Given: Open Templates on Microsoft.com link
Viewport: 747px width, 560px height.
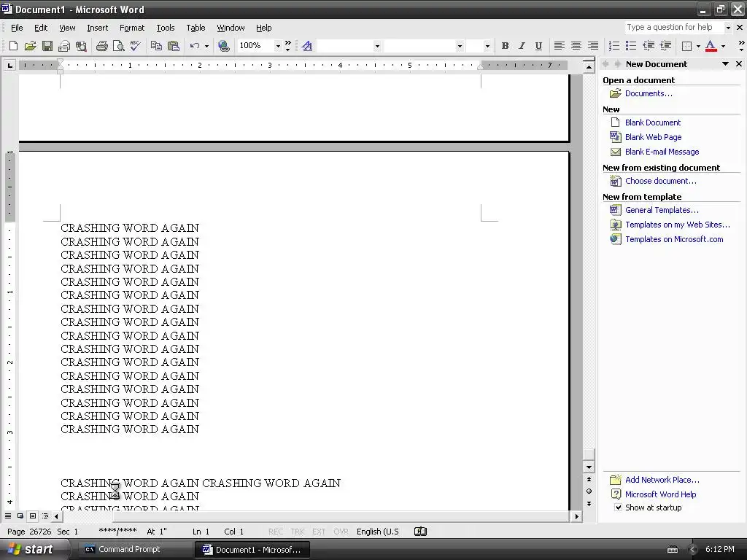Looking at the screenshot, I should tap(674, 239).
